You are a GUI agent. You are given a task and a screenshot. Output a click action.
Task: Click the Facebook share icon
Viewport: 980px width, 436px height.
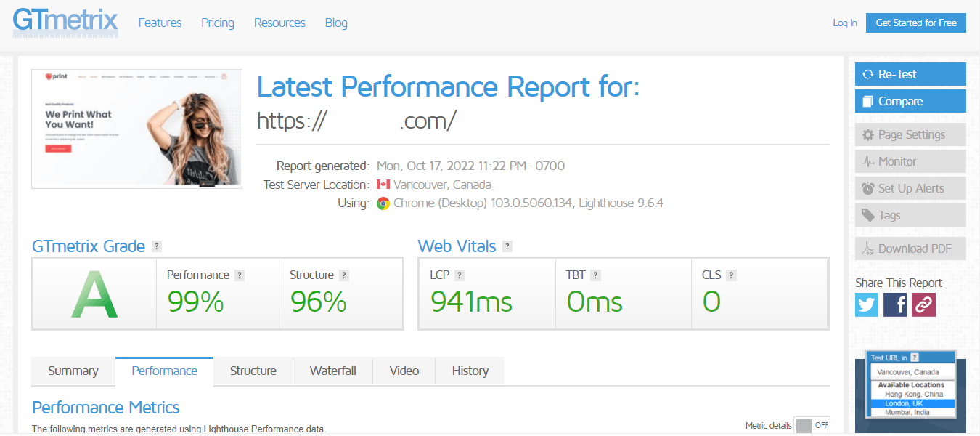[895, 304]
